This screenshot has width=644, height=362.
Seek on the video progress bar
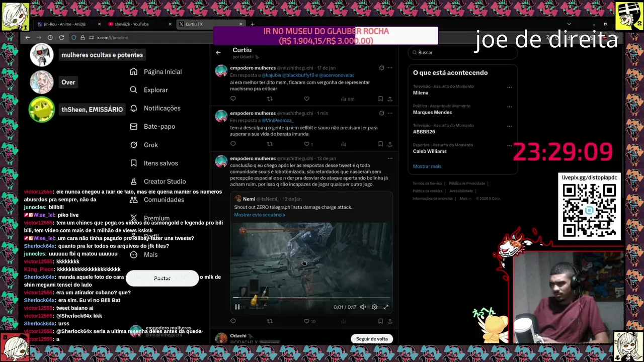point(311,298)
